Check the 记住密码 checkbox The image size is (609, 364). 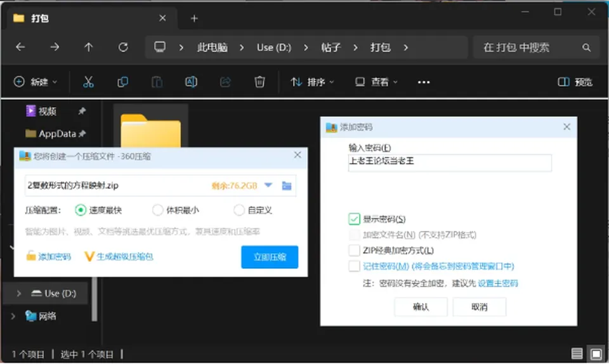[x=354, y=266]
